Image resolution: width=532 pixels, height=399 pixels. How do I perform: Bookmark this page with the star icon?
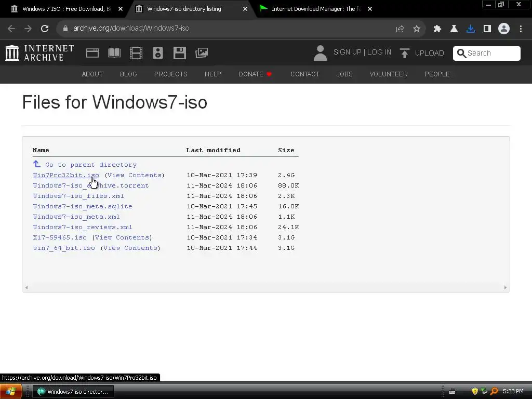coord(417,29)
